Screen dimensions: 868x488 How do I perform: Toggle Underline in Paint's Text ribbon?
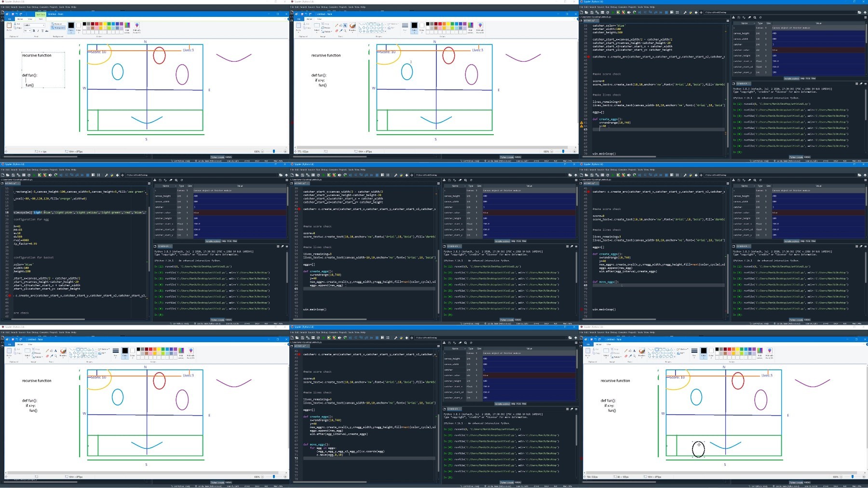(x=42, y=31)
